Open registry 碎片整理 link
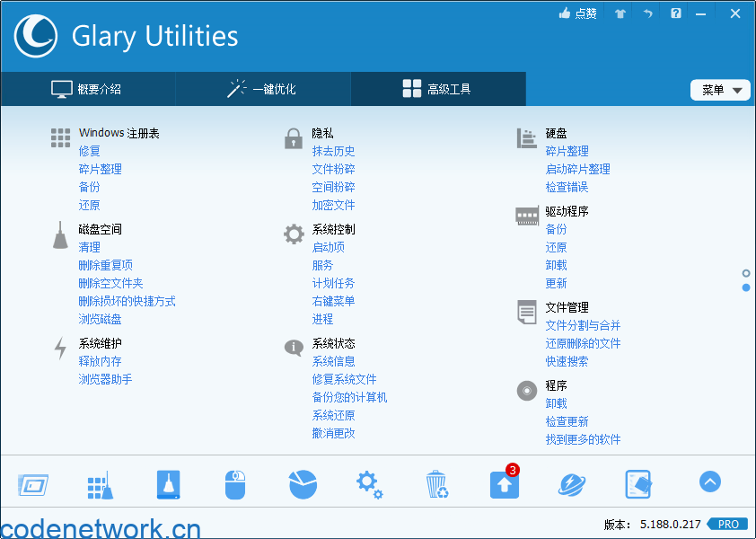Viewport: 756px width, 539px height. [101, 169]
